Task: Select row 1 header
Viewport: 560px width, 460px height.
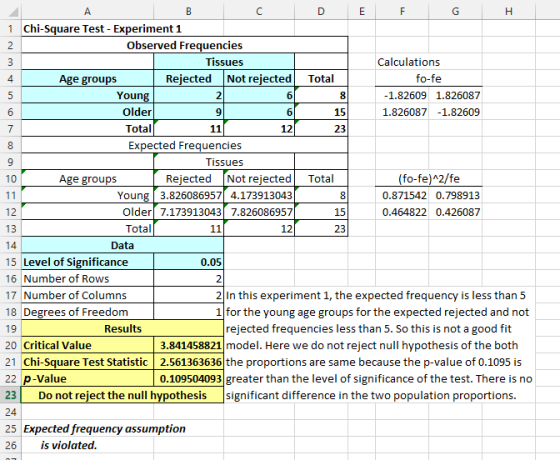Action: click(x=11, y=29)
